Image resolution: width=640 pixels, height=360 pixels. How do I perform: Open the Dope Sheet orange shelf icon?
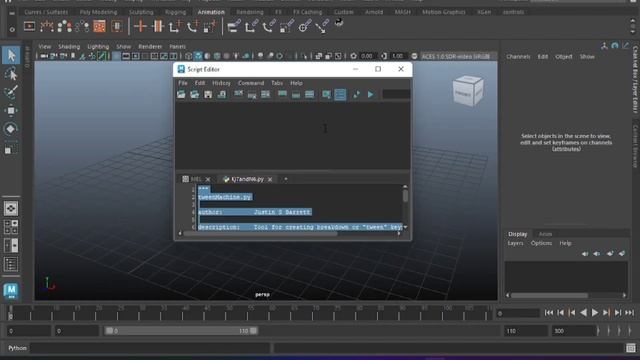click(x=100, y=27)
